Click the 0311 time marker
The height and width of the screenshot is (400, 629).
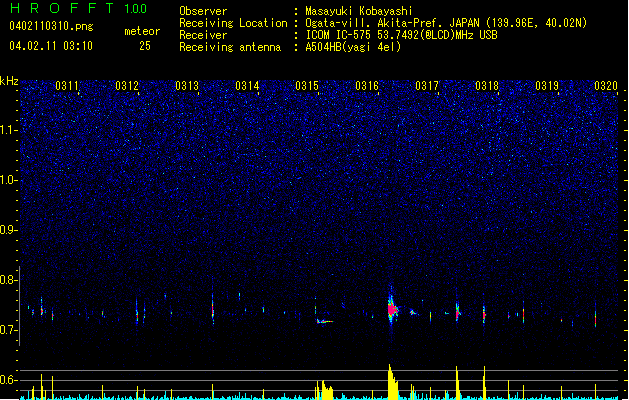tap(67, 86)
